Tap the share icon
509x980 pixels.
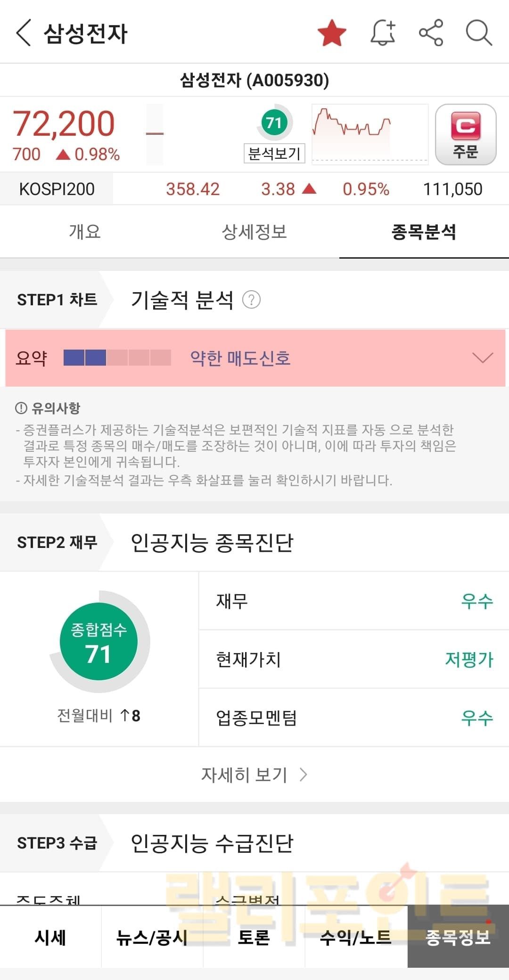click(x=431, y=33)
